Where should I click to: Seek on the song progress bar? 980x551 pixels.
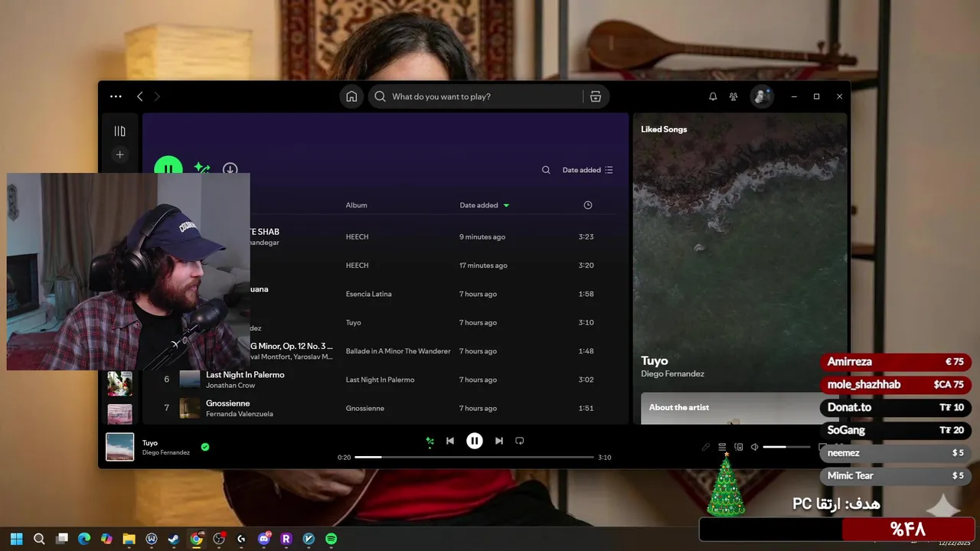coord(475,457)
